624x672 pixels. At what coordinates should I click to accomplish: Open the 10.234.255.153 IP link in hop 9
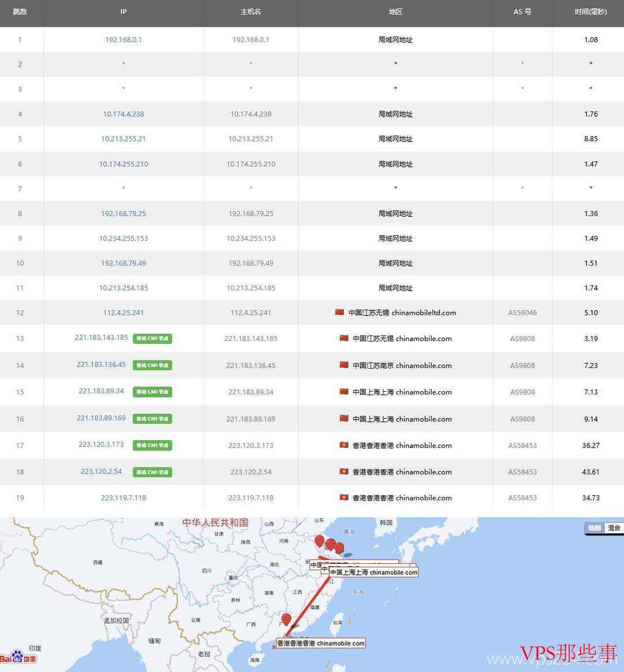click(124, 238)
